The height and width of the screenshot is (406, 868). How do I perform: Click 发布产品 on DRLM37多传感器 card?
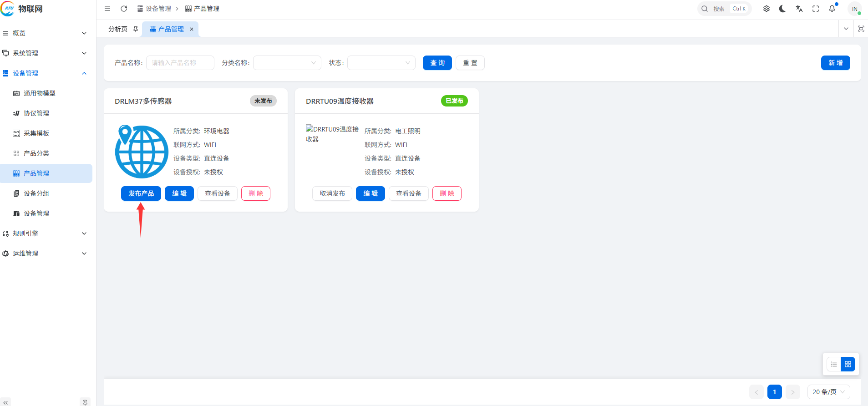tap(141, 193)
